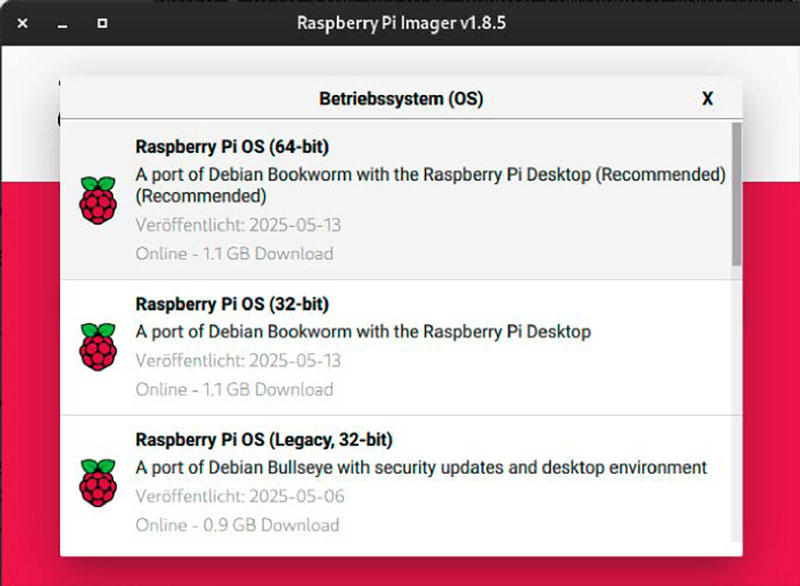The height and width of the screenshot is (586, 800).
Task: Maximize the Raspberry Pi Imager window
Action: point(102,22)
